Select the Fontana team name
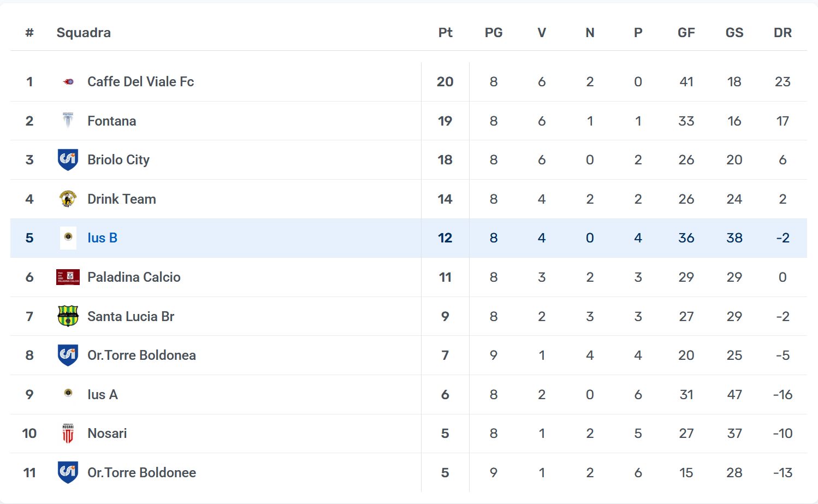The height and width of the screenshot is (504, 818). pos(111,121)
